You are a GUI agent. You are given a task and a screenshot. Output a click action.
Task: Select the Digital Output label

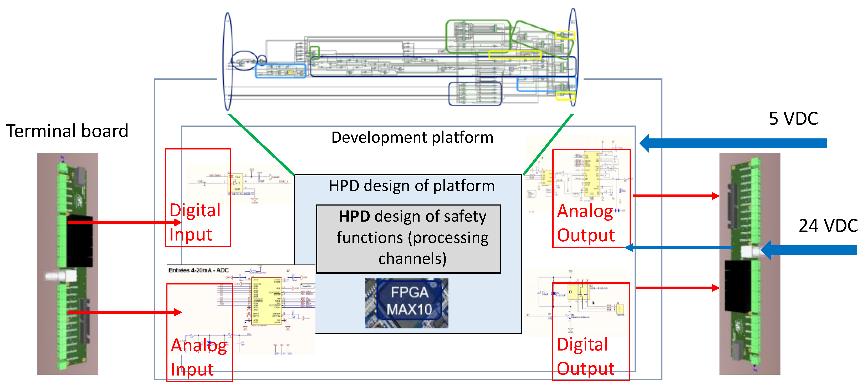pyautogui.click(x=586, y=356)
